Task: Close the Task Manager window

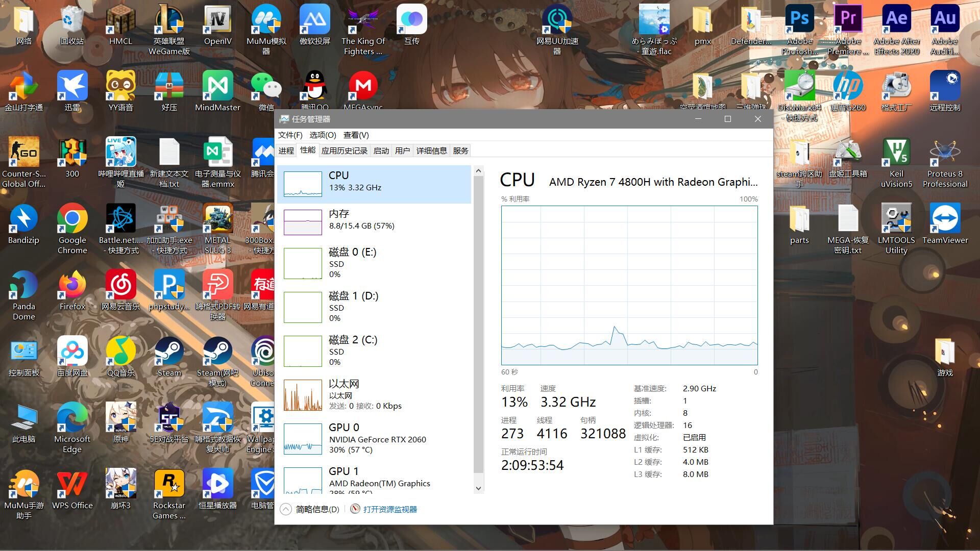Action: 757,119
